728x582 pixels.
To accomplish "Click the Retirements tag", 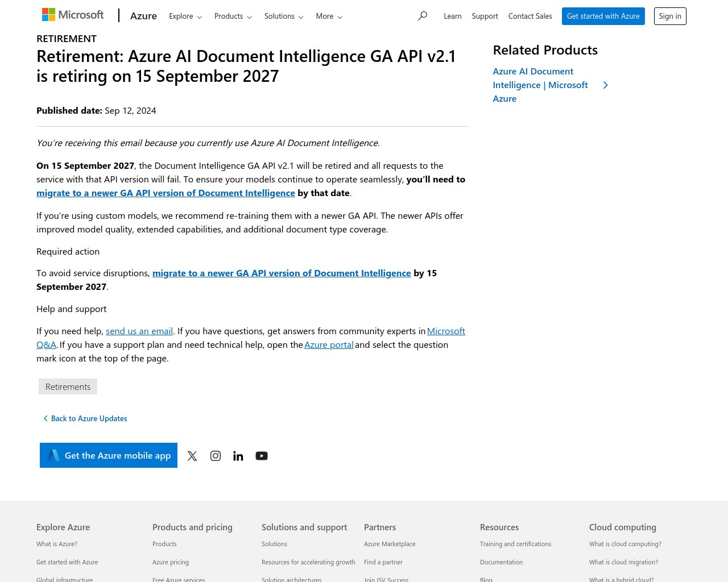I will [x=68, y=386].
